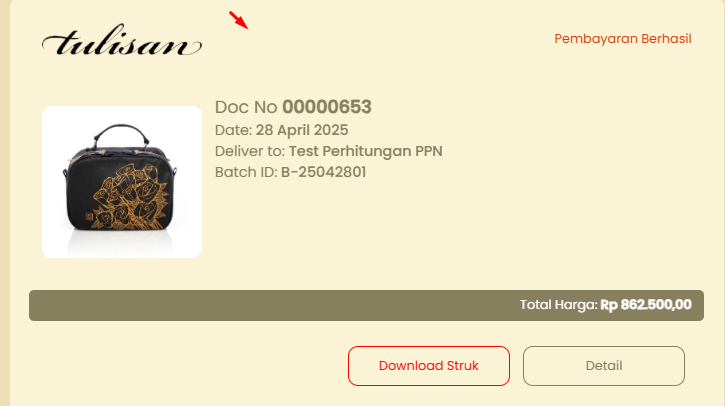Screen dimensions: 725x406
Task: Click the Pembayaran Berhasil status label
Action: pyautogui.click(x=623, y=39)
